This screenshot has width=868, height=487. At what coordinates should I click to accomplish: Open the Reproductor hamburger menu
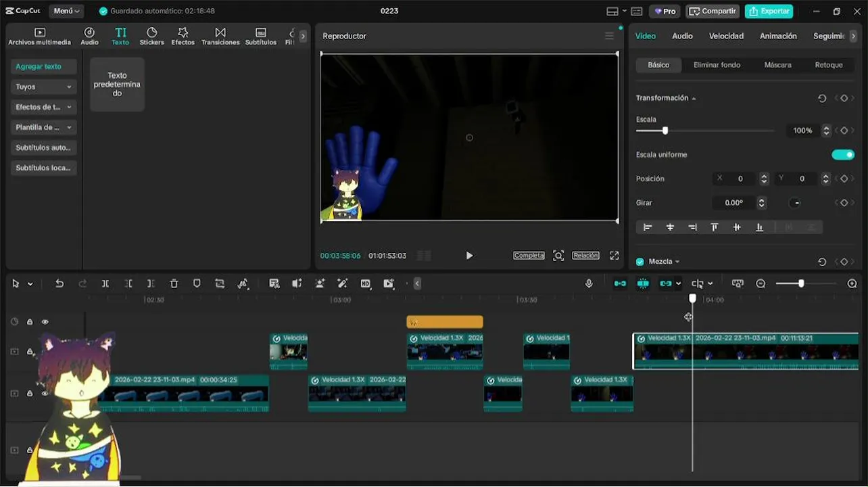click(609, 36)
